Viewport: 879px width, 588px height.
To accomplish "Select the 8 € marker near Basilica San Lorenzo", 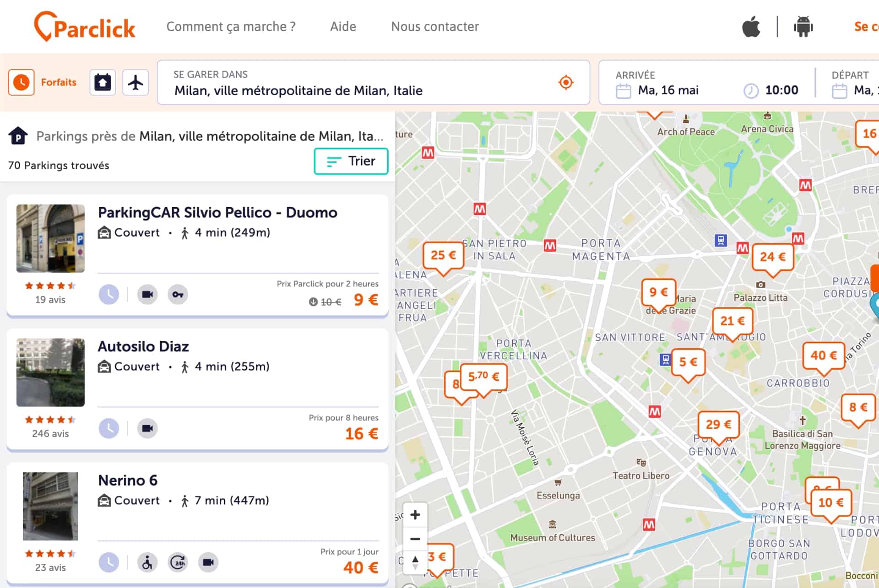I will pyautogui.click(x=858, y=409).
